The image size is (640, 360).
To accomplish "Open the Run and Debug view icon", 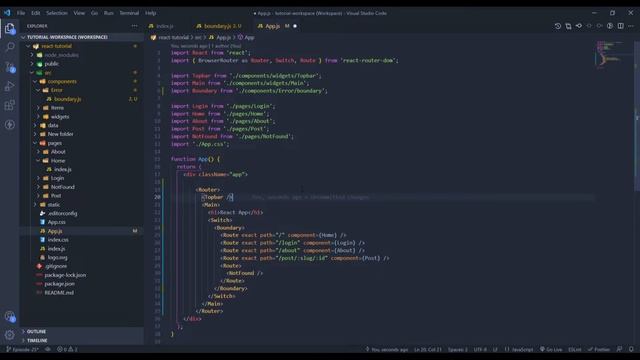I will coord(10,86).
